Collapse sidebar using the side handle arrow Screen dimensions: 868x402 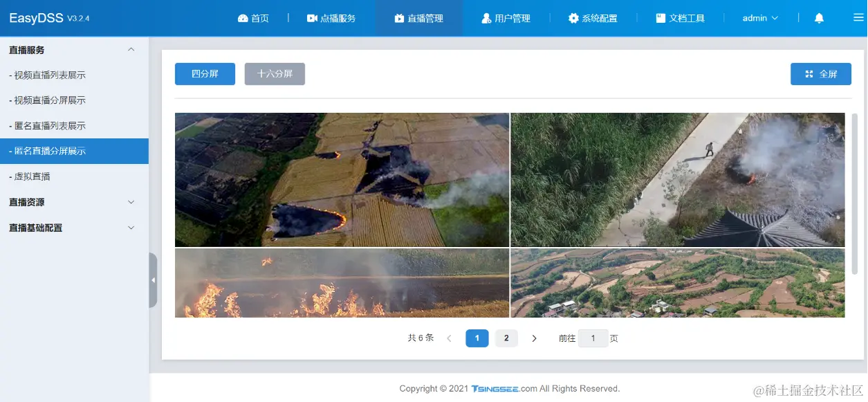[x=153, y=280]
